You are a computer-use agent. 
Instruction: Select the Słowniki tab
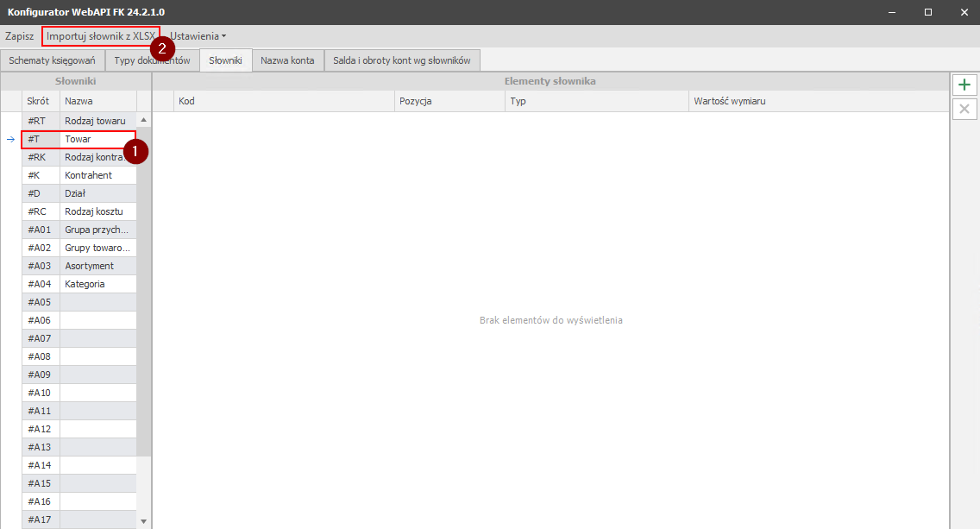coord(225,60)
